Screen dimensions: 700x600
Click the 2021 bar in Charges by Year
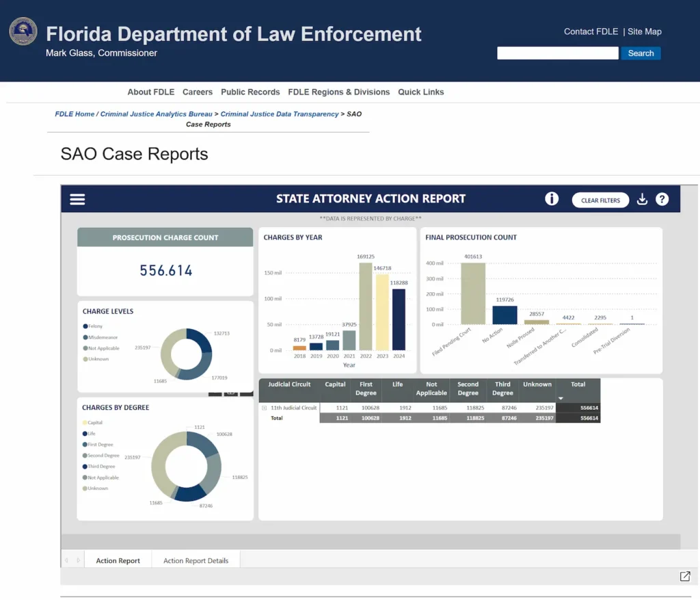[x=349, y=341]
